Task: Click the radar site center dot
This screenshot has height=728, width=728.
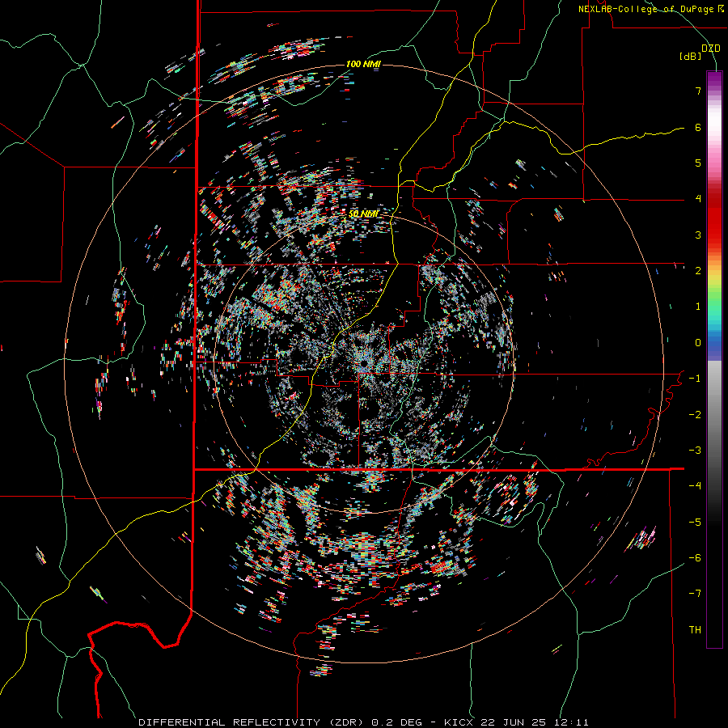Action: (x=363, y=362)
